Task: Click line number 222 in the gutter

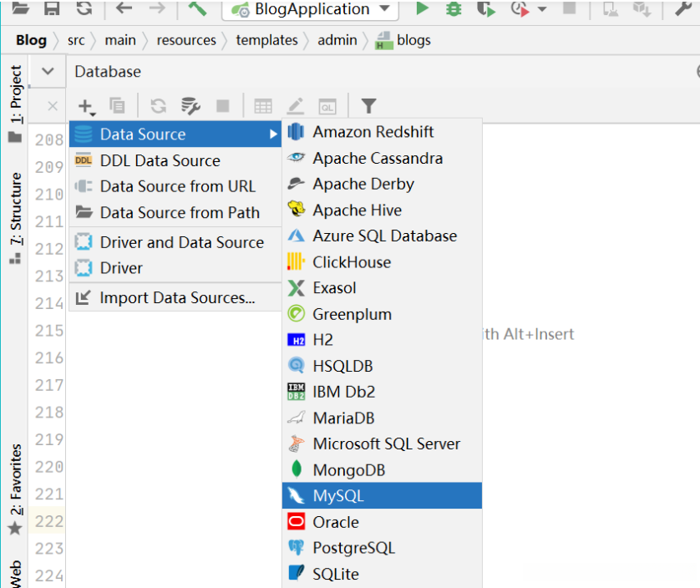Action: point(49,521)
